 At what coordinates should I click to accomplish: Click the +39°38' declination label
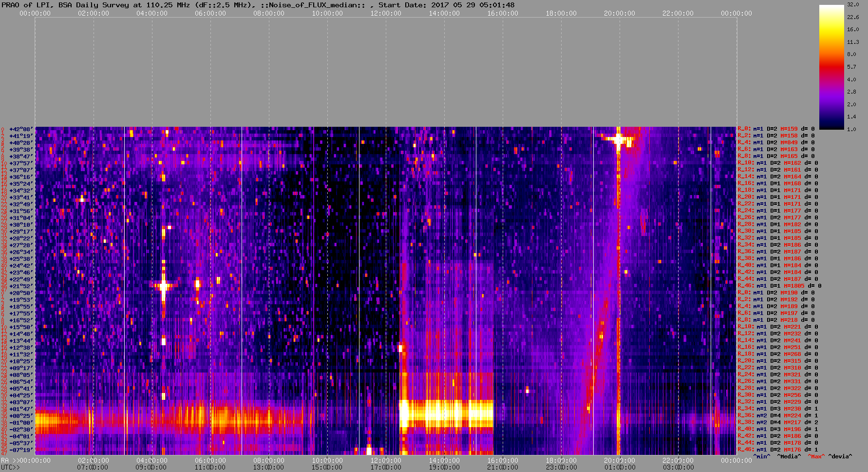click(x=20, y=150)
